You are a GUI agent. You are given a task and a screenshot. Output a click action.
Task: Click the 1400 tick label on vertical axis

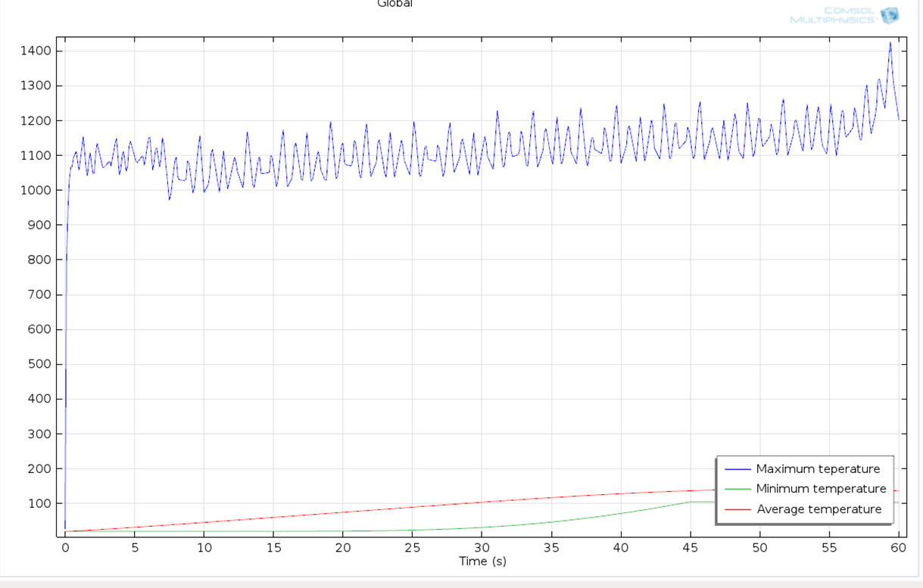[x=36, y=51]
